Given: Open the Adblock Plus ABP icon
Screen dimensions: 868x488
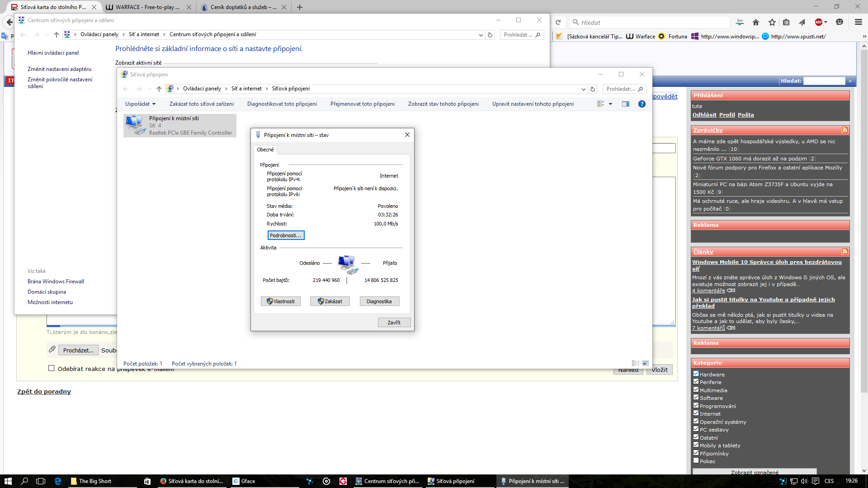Looking at the screenshot, I should tap(819, 22).
